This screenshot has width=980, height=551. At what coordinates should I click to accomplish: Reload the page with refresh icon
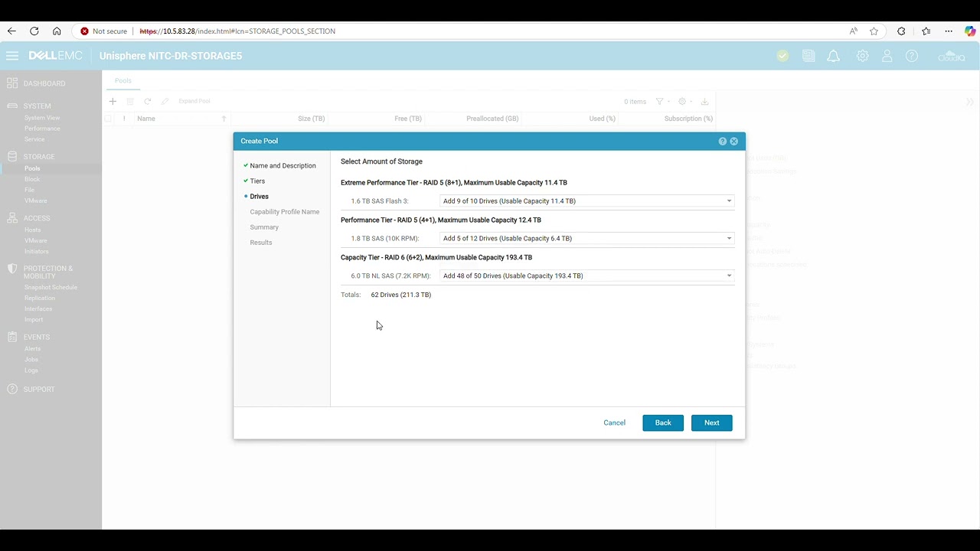click(x=34, y=31)
